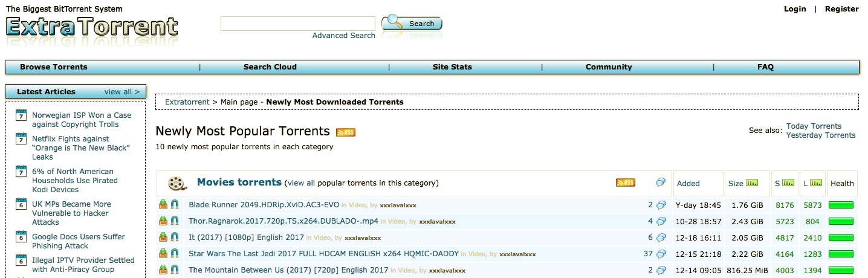Open uploader xxxlavalxxx on Blade Runner row
This screenshot has width=868, height=278.
[398, 205]
